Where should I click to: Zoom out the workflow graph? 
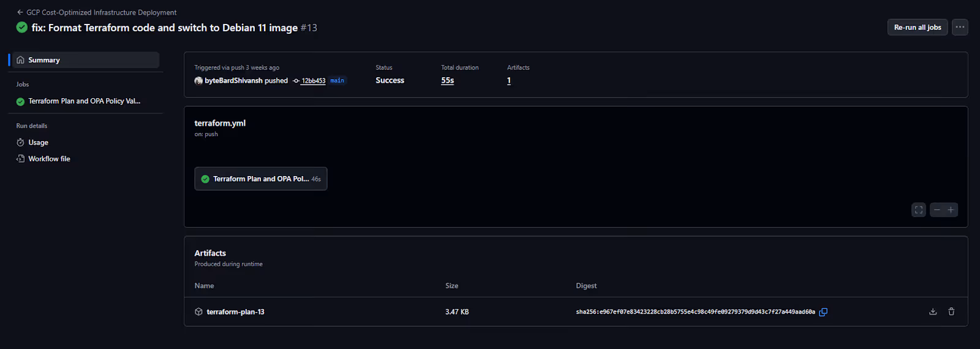937,210
